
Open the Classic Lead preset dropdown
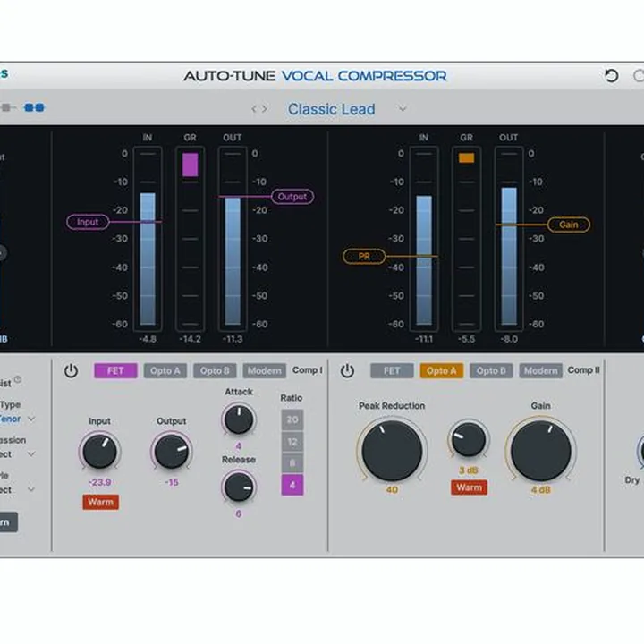click(402, 109)
